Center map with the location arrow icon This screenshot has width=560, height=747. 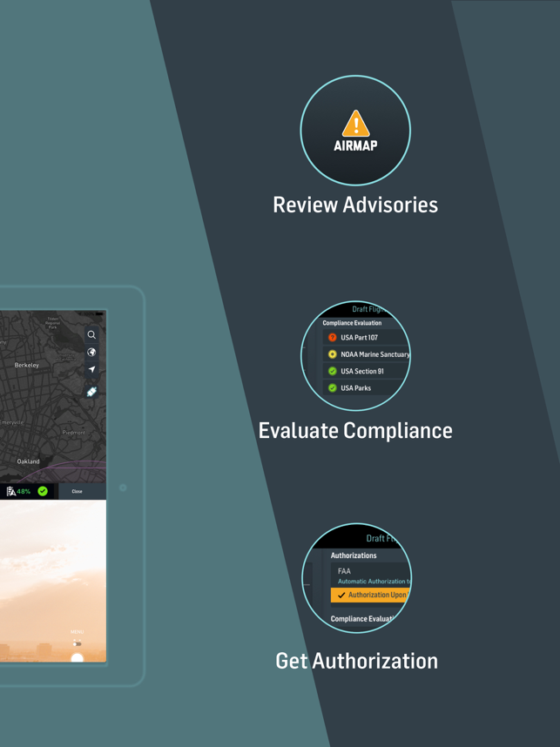click(91, 369)
